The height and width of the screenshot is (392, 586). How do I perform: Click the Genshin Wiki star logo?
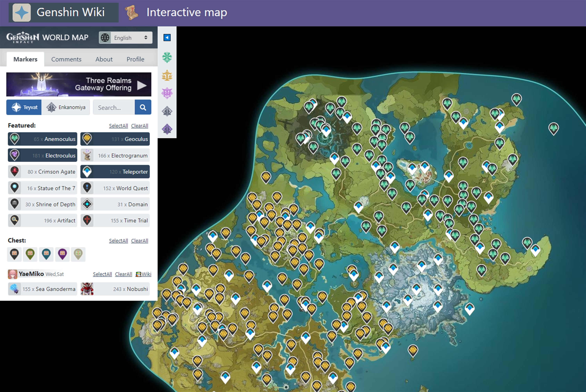tap(22, 12)
